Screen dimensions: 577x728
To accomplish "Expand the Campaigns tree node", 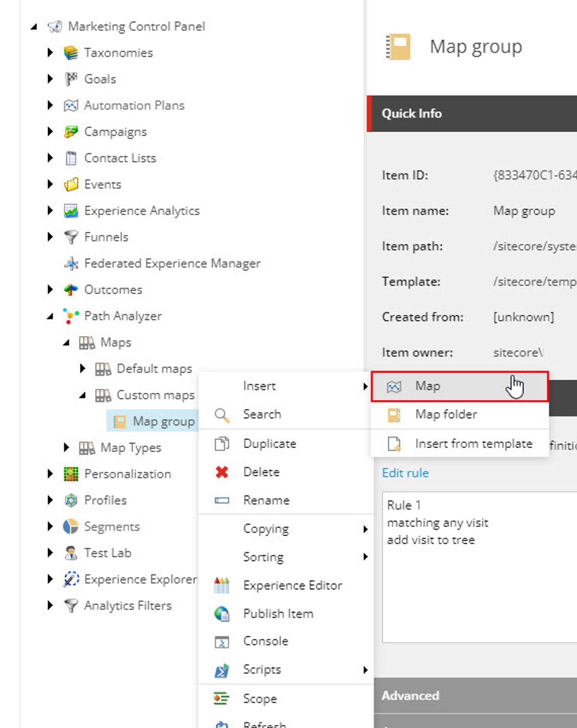I will click(50, 131).
